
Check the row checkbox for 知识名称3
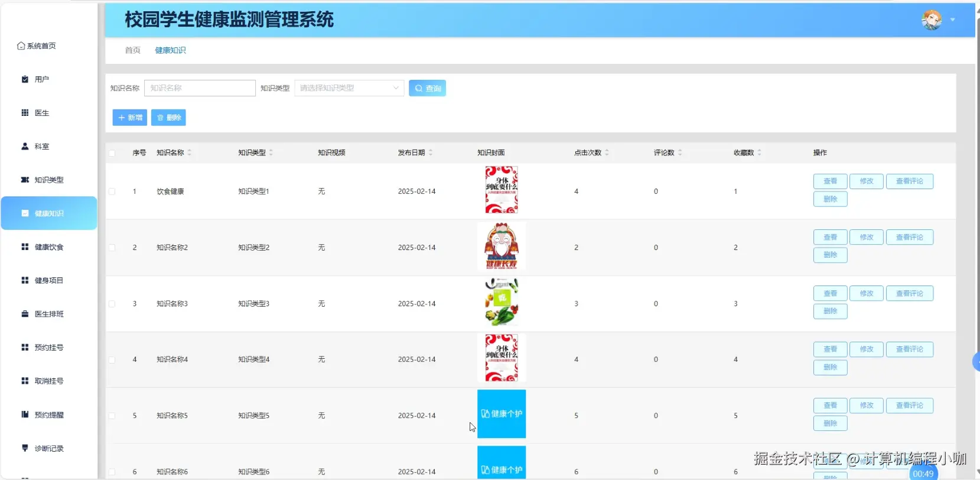(112, 304)
